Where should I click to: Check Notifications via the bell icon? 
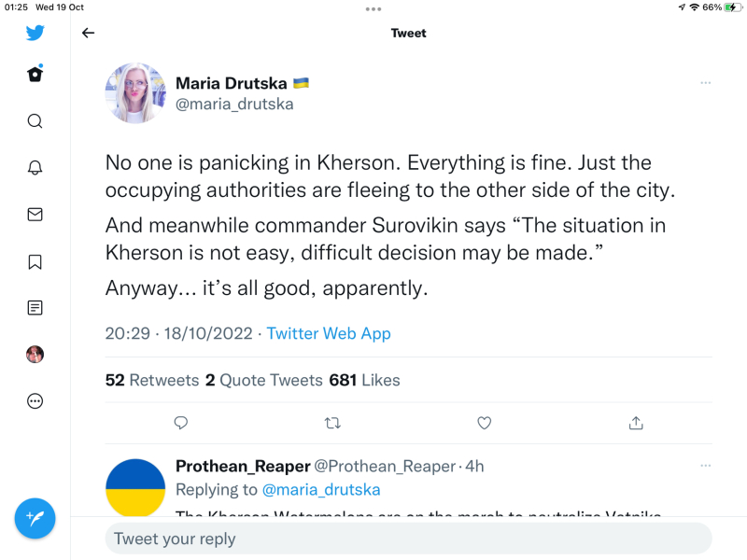pyautogui.click(x=35, y=168)
